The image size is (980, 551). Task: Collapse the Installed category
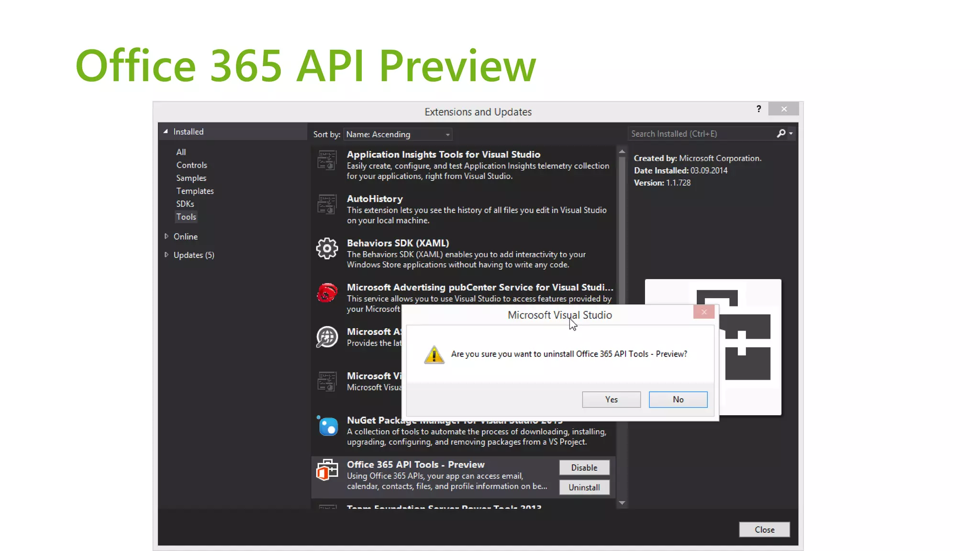click(166, 132)
